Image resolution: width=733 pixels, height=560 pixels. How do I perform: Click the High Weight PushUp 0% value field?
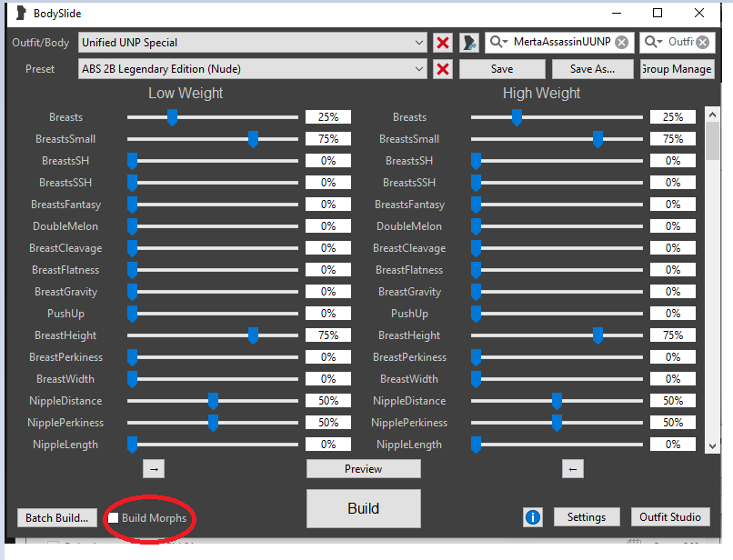click(673, 314)
